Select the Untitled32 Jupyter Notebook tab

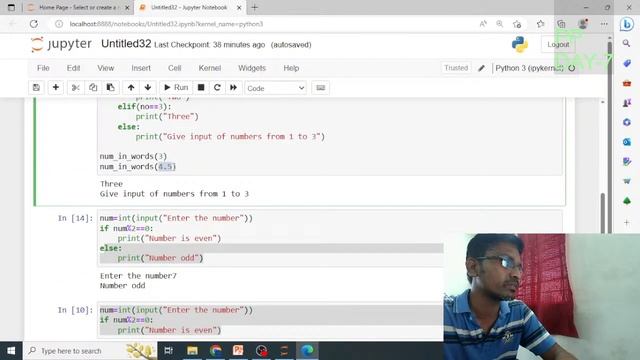(189, 7)
